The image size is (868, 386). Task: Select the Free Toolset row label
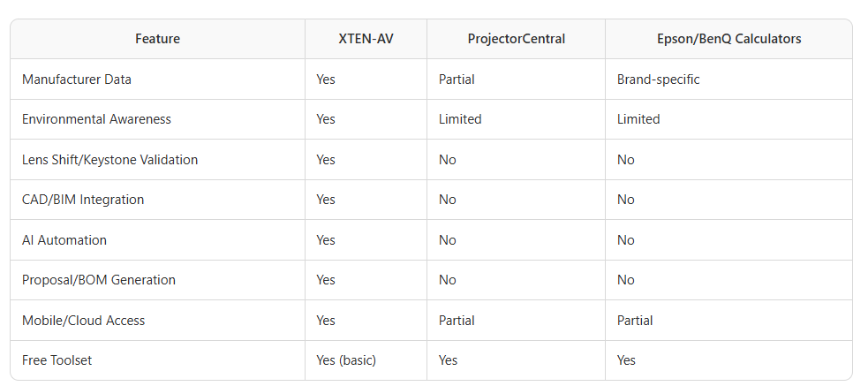[57, 360]
